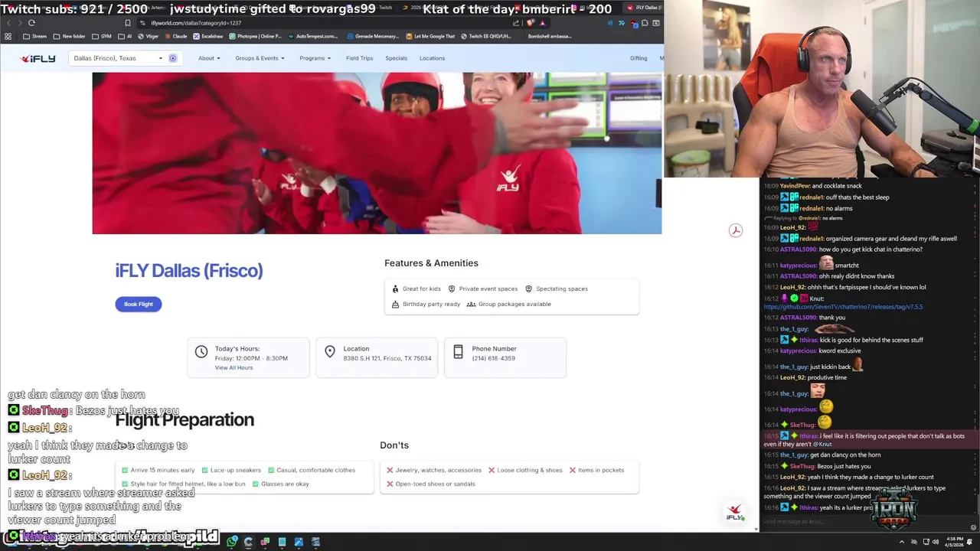The height and width of the screenshot is (551, 980).
Task: Click the bookmark icon left of the address bar
Action: pos(127,23)
